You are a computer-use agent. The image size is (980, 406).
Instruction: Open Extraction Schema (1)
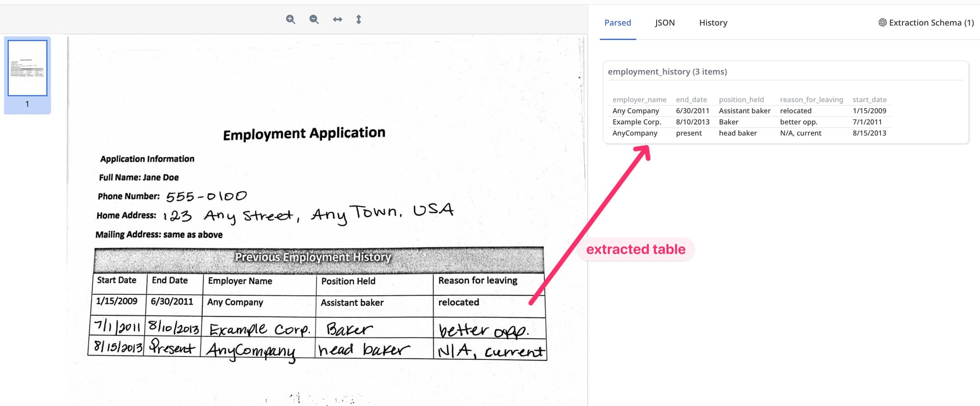pyautogui.click(x=926, y=23)
